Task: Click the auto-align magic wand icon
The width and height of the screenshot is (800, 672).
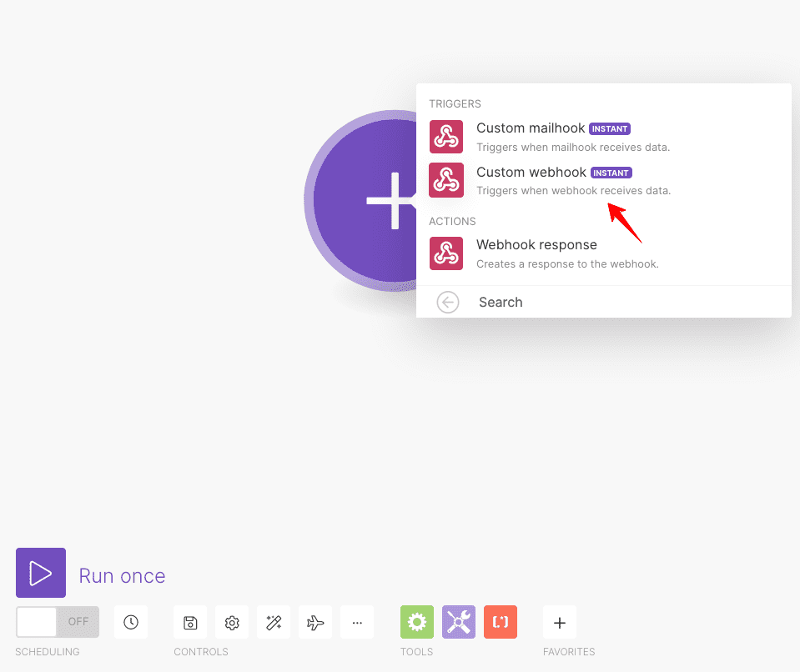Action: 274,622
